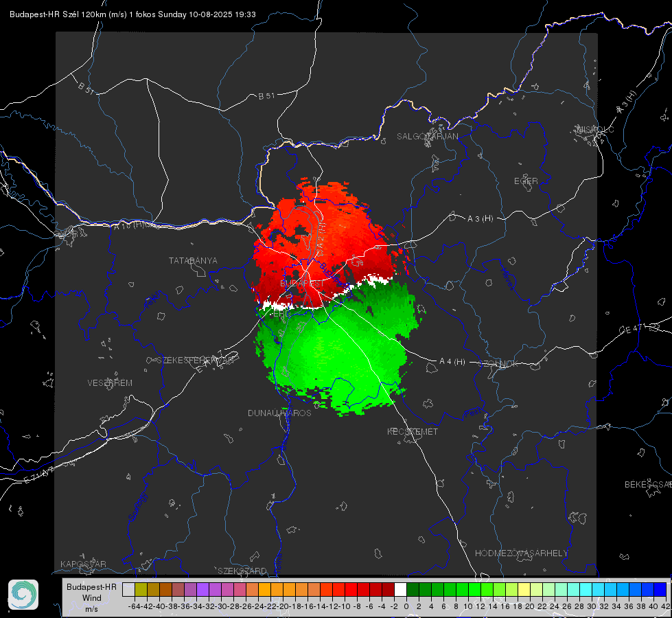672x618 pixels.
Task: Click the TATABÁNYA city label
Action: point(193,261)
